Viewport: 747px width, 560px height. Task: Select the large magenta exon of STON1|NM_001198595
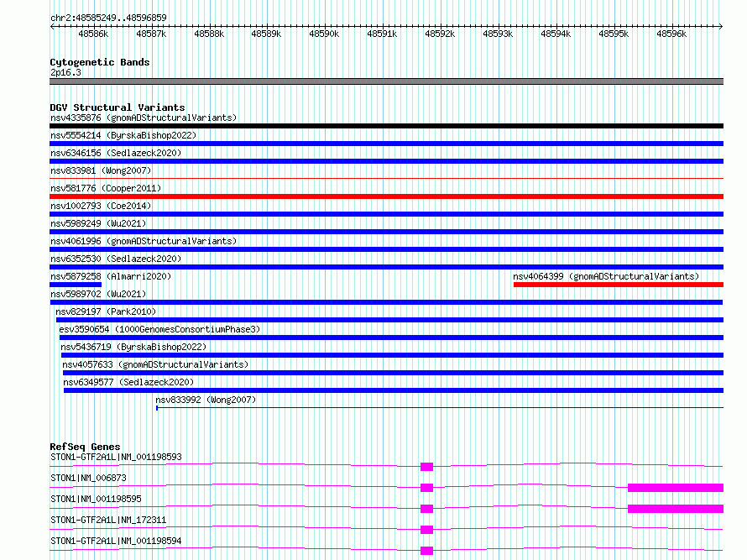[676, 509]
